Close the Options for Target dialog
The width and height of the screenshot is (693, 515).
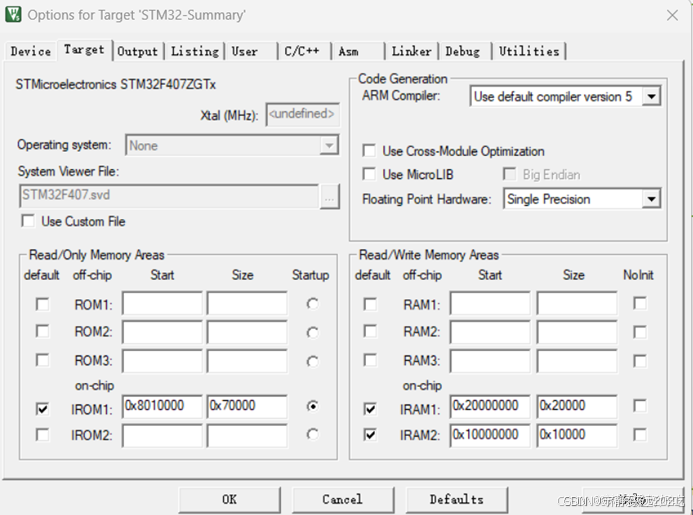click(672, 15)
